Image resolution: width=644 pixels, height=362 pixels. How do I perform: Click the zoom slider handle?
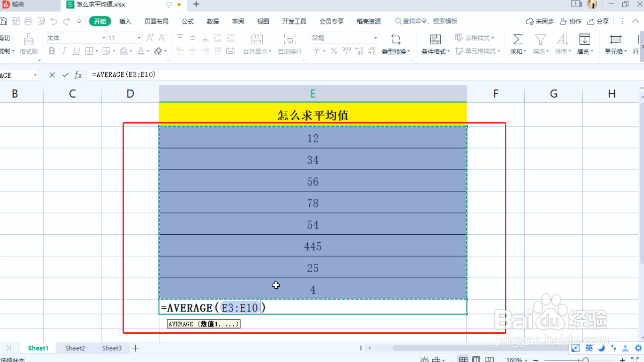point(585,360)
